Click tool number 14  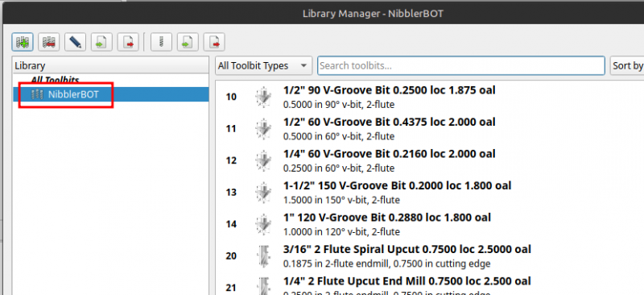(231, 224)
